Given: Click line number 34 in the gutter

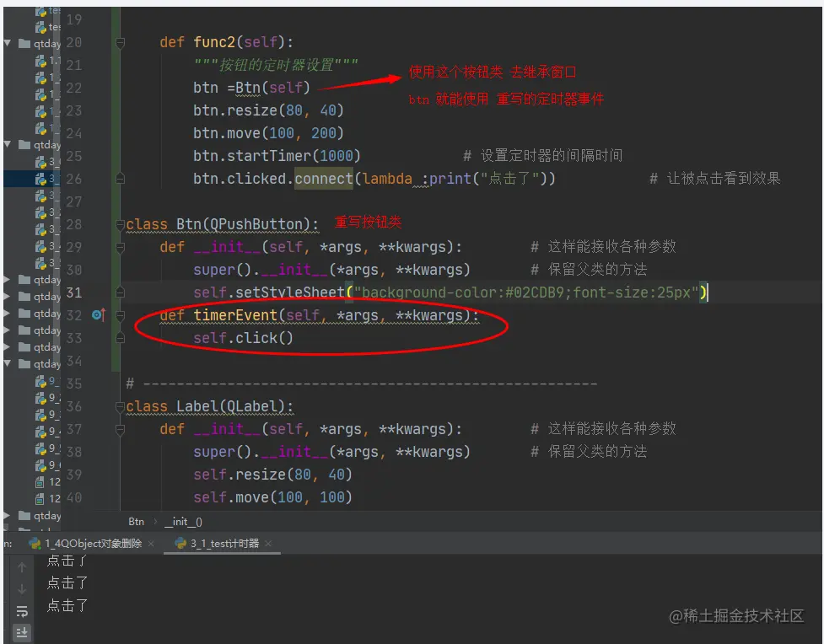Looking at the screenshot, I should (x=74, y=361).
